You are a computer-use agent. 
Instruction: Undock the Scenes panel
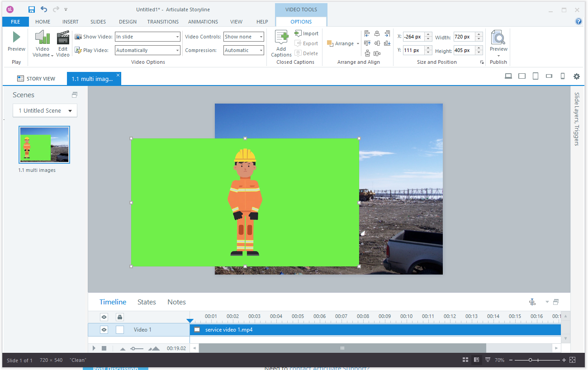click(x=75, y=95)
